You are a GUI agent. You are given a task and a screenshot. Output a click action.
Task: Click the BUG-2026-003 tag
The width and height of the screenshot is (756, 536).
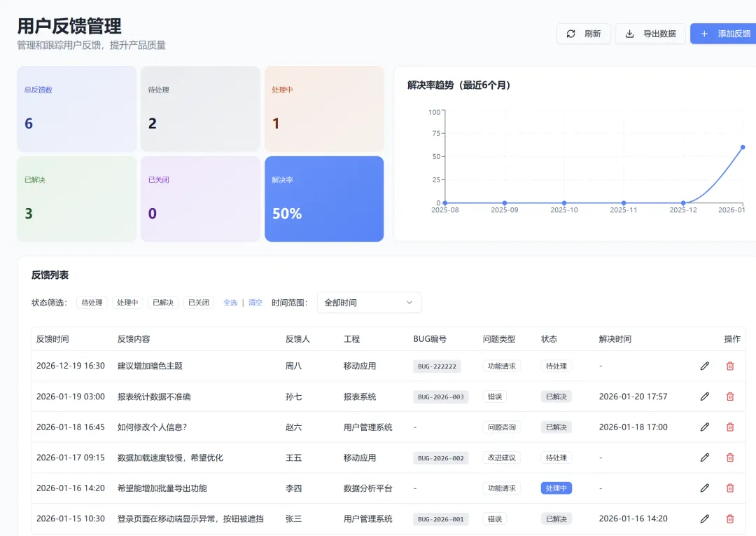[x=441, y=397]
